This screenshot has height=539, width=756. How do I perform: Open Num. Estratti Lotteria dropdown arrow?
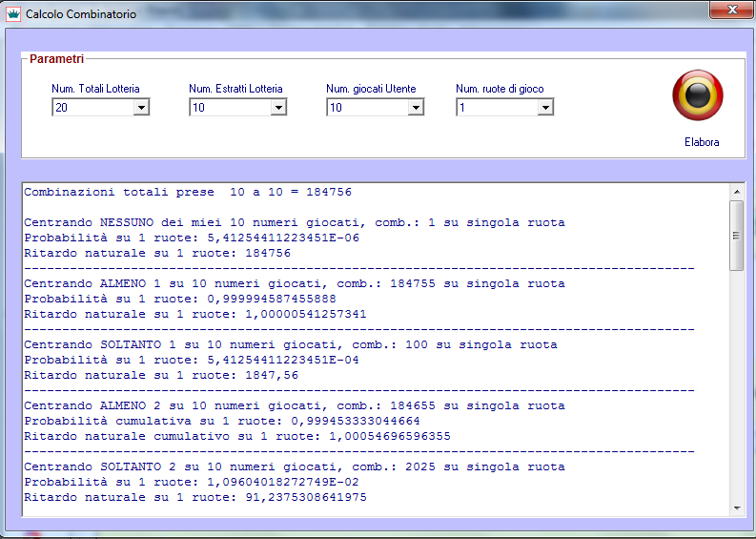click(x=278, y=107)
